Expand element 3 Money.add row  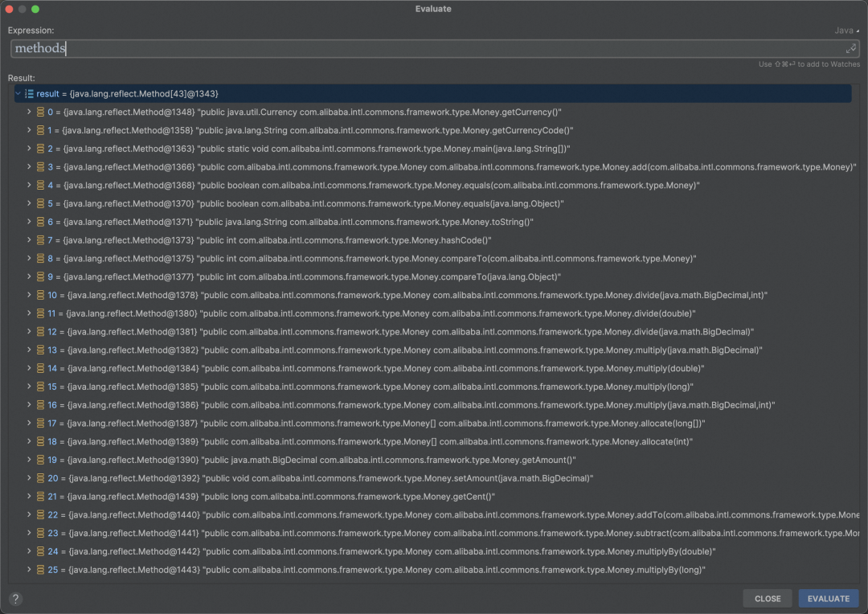click(x=29, y=166)
